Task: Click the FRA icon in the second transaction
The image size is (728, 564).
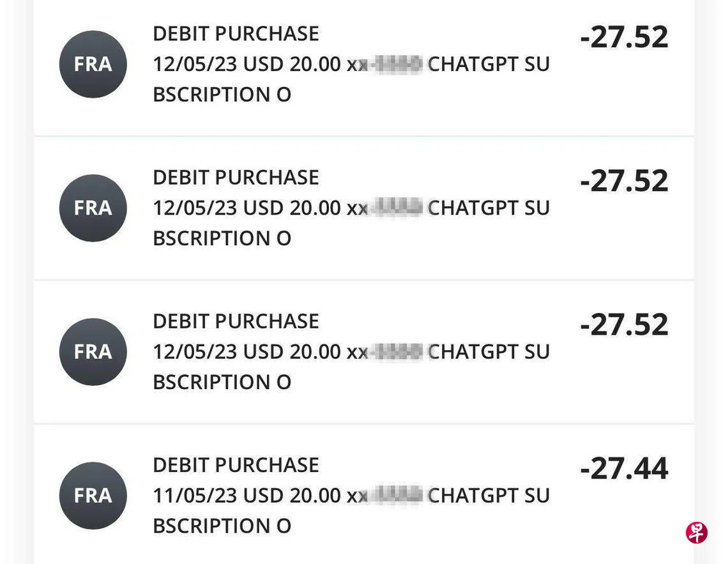Action: pyautogui.click(x=93, y=208)
